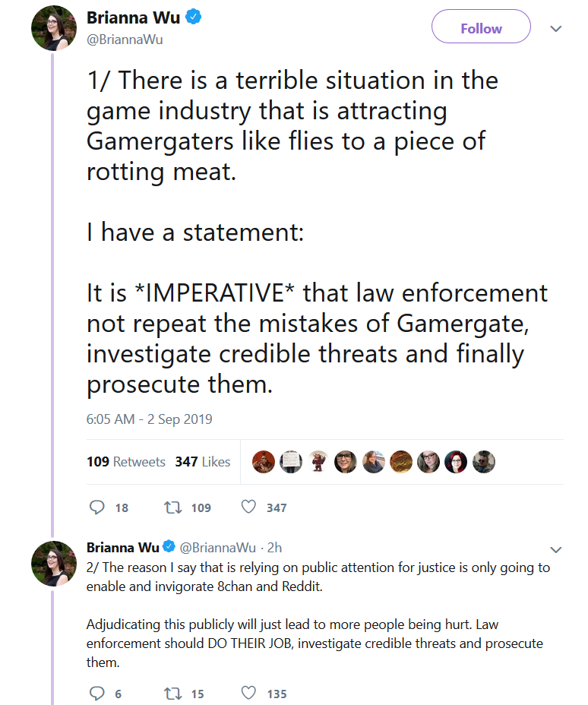Follow Brianna Wu
The height and width of the screenshot is (705, 588).
click(x=481, y=27)
